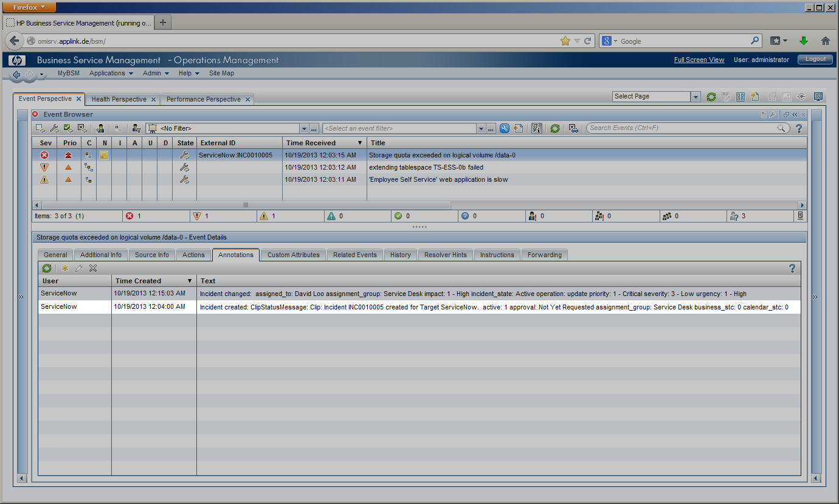Expand the right collapsed side panel chevron
Image resolution: width=839 pixels, height=504 pixels.
tap(815, 297)
